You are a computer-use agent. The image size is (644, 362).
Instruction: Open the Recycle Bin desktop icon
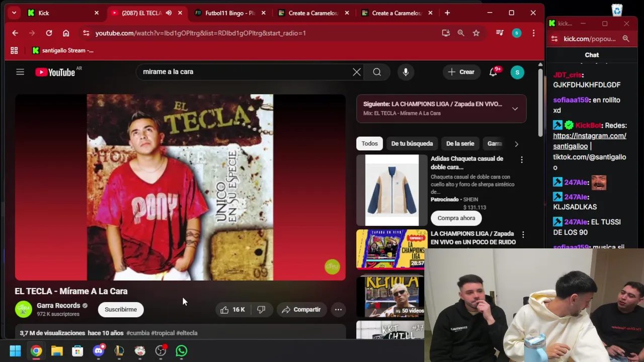[617, 10]
